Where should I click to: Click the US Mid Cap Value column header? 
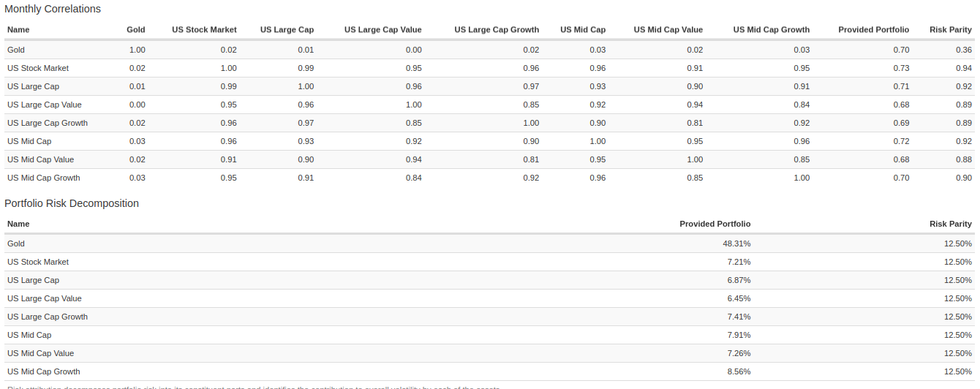point(668,30)
